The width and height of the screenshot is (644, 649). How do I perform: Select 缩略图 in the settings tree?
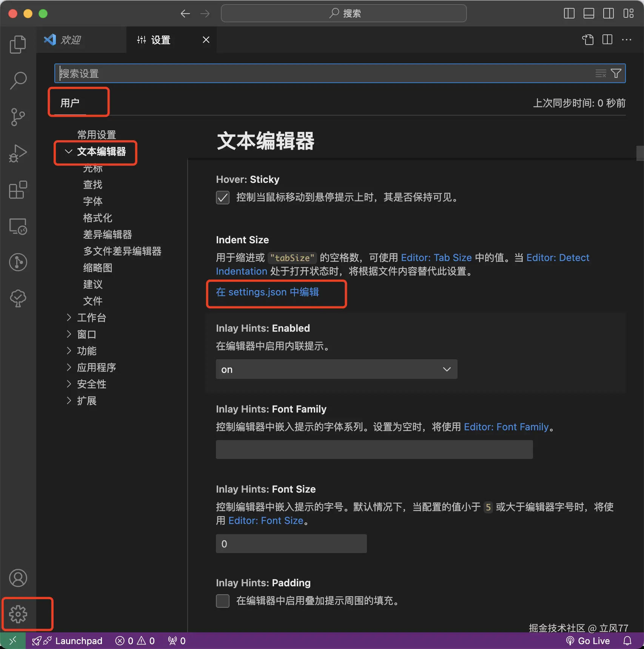98,267
